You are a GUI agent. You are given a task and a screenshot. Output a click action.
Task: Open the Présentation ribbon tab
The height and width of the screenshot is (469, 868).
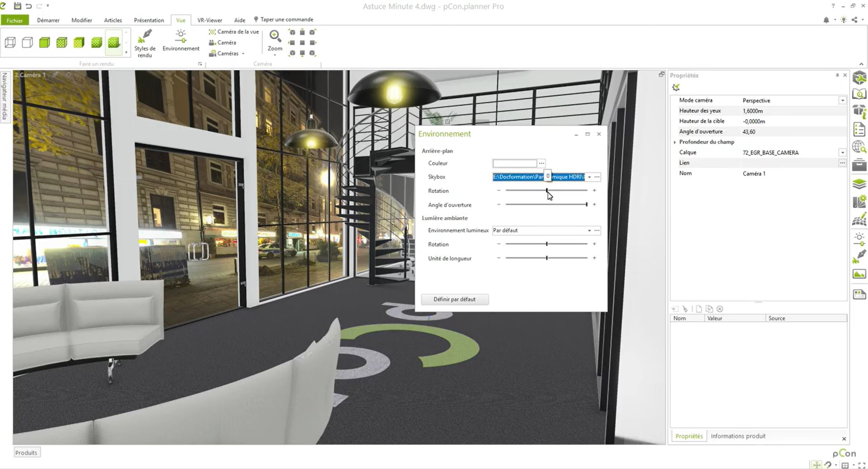[149, 20]
